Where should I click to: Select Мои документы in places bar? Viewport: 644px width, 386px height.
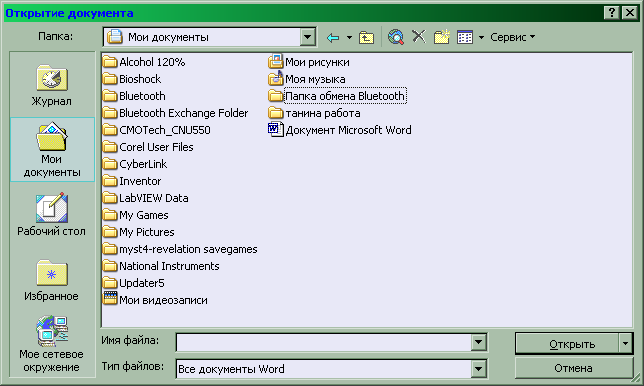point(52,149)
